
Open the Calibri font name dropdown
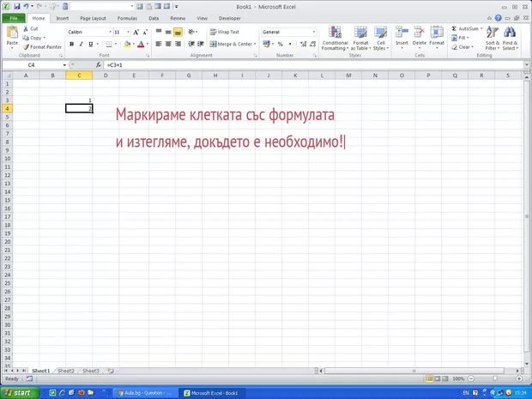[111, 32]
